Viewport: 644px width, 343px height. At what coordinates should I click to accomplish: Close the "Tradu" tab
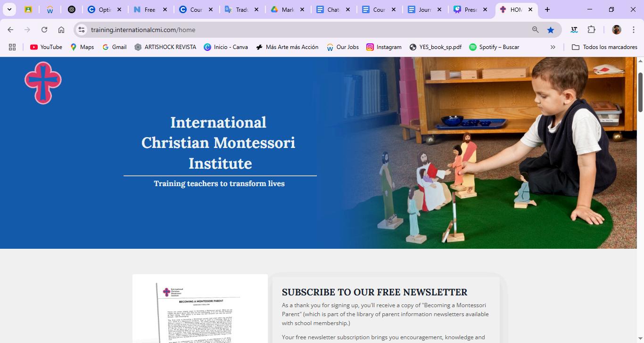pos(256,9)
